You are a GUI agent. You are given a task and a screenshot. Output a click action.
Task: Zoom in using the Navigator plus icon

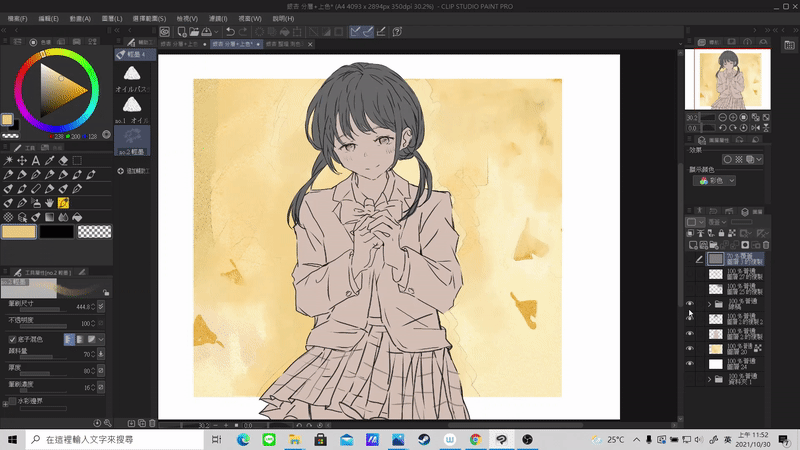[733, 117]
